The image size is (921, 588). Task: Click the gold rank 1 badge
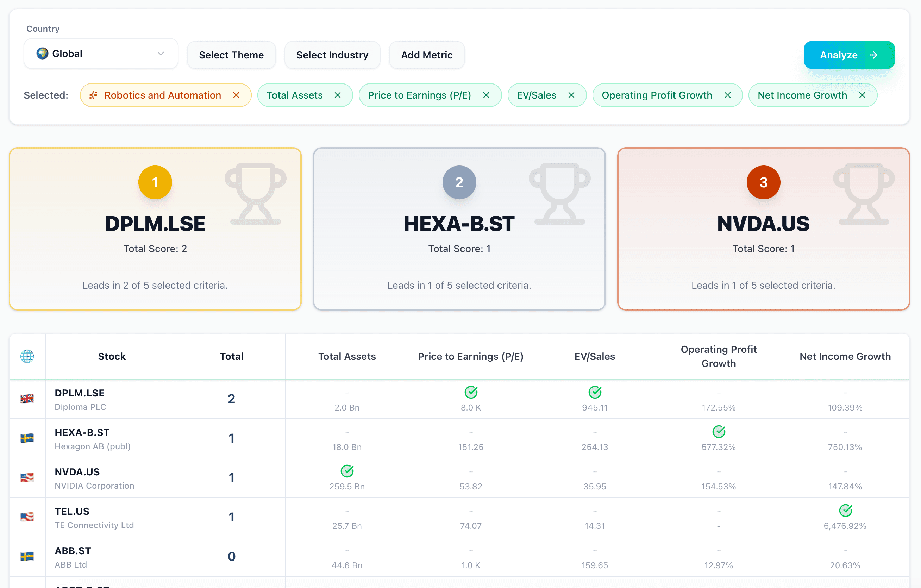tap(155, 182)
